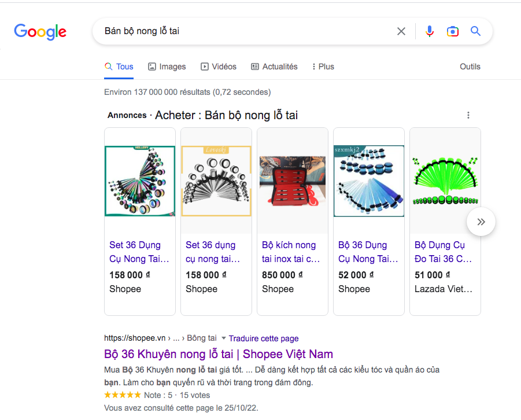The image size is (521, 420).
Task: Click inside the search input field
Action: click(x=243, y=31)
